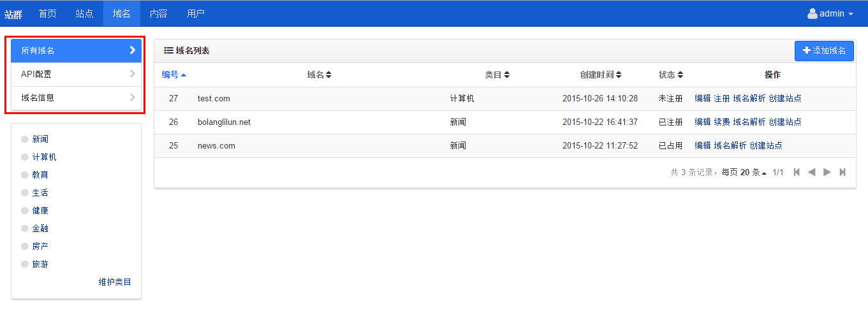Click the 添加域名 button
868x327 pixels.
tap(824, 51)
